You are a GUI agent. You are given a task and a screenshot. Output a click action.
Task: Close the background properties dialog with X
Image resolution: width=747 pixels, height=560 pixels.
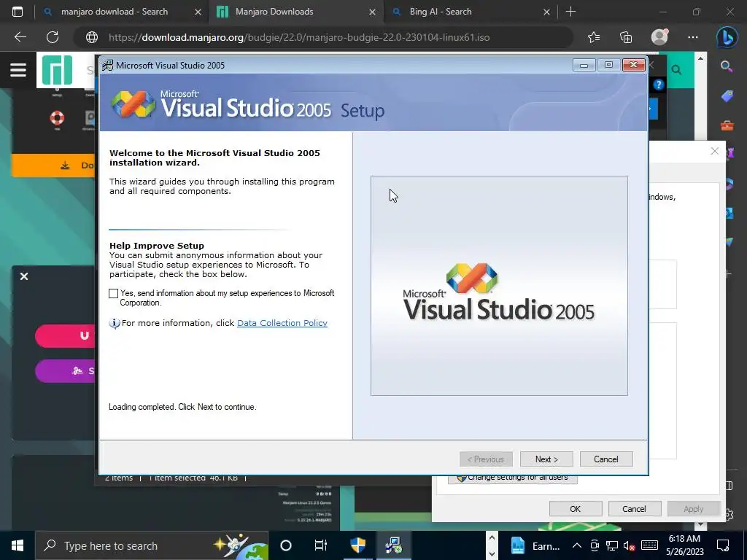715,151
